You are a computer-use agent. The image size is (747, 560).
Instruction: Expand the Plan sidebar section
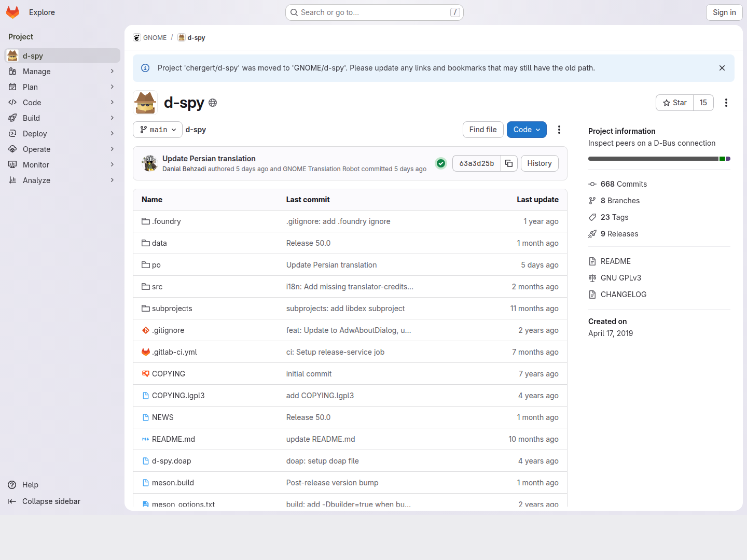[62, 87]
